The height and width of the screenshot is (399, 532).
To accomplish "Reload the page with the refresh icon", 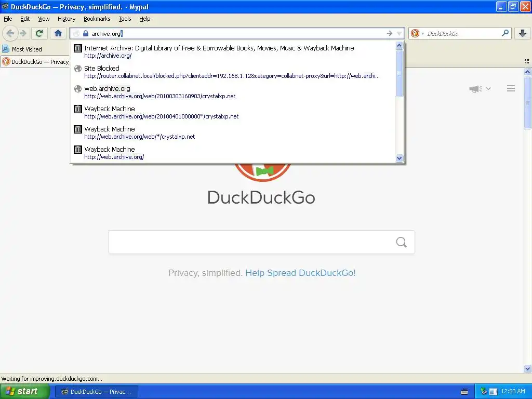I will pyautogui.click(x=39, y=33).
